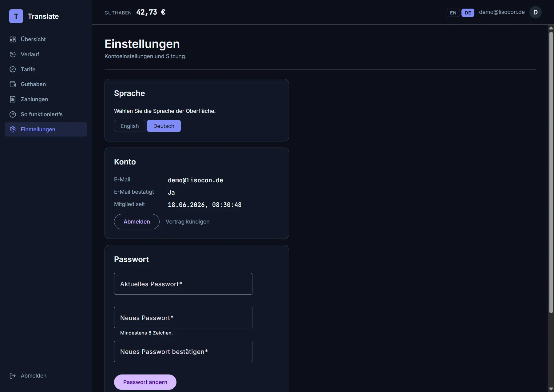The height and width of the screenshot is (392, 554).
Task: Choose Deutsch as interface language
Action: pyautogui.click(x=164, y=126)
